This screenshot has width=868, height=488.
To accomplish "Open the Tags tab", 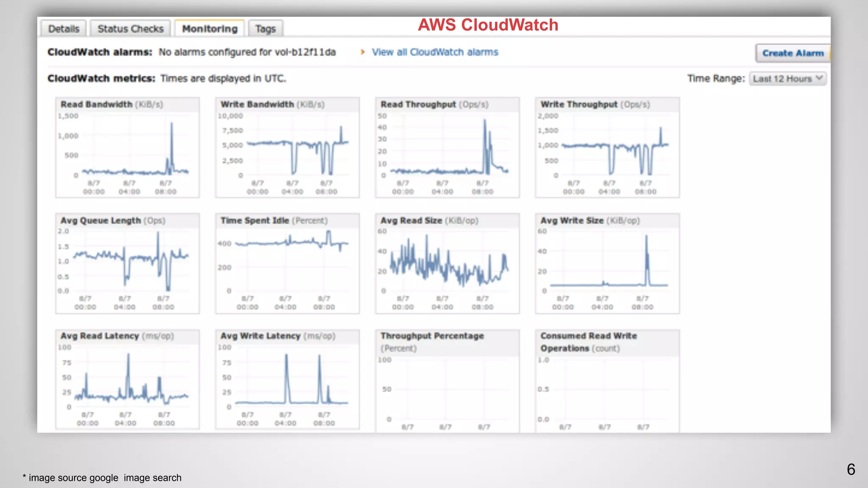I will pos(265,28).
